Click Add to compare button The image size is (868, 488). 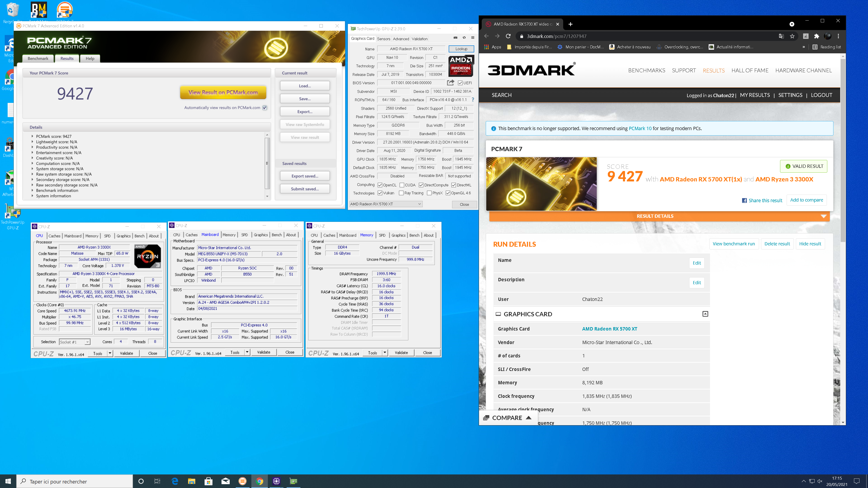[806, 200]
